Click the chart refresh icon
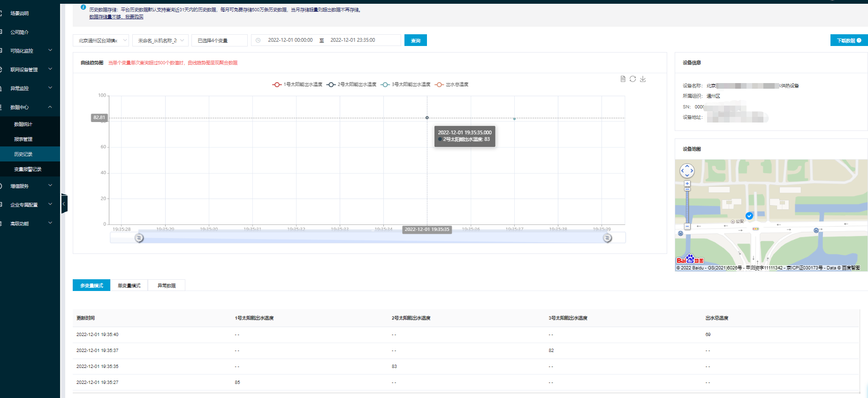868x398 pixels. [632, 79]
